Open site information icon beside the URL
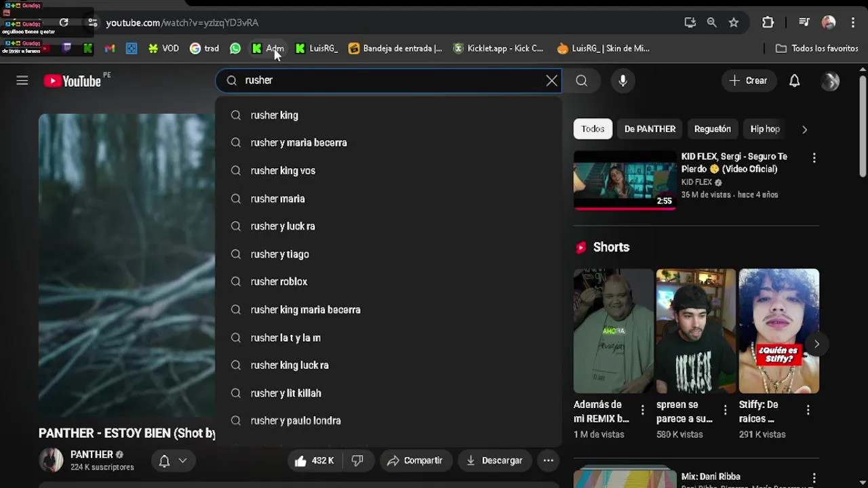 [93, 22]
